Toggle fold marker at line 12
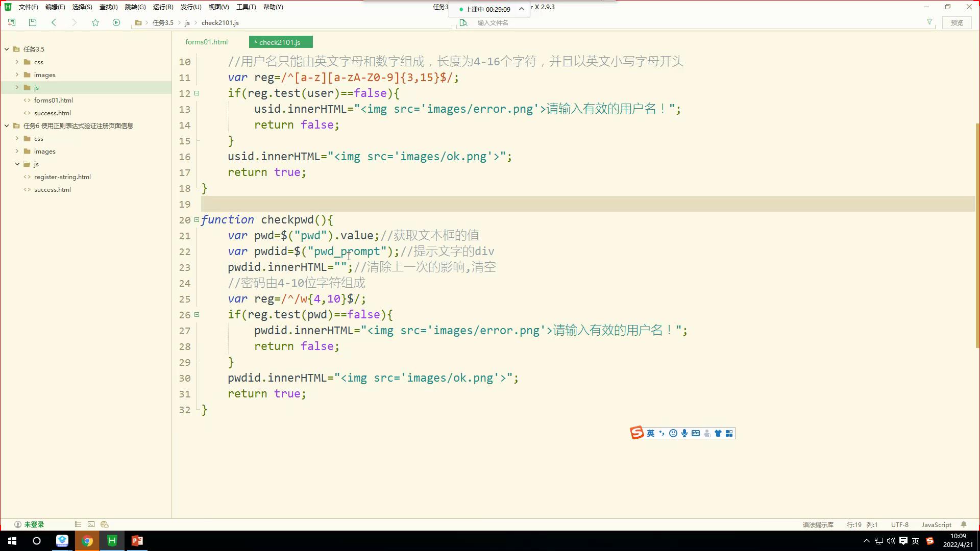The width and height of the screenshot is (980, 551). coord(197,93)
